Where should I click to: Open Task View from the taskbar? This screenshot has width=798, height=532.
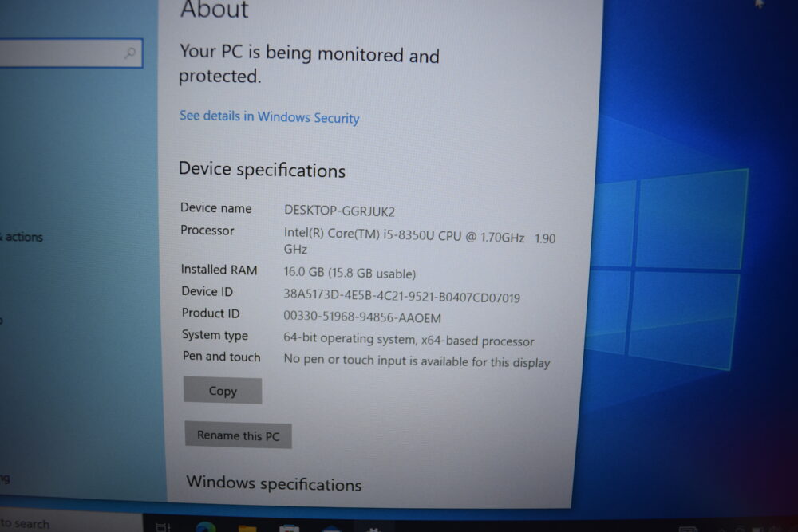click(x=163, y=527)
